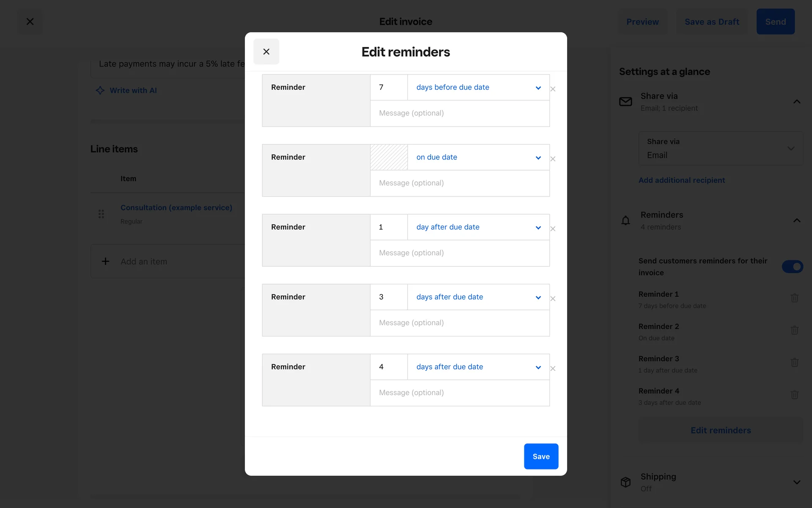The height and width of the screenshot is (508, 812).
Task: Open the days before due date dropdown
Action: 478,87
